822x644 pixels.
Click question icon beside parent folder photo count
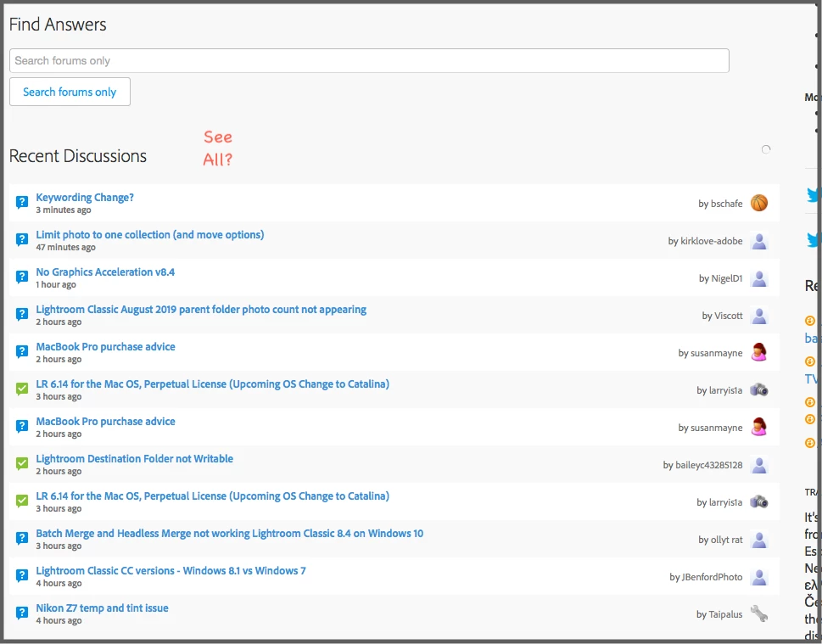point(21,314)
